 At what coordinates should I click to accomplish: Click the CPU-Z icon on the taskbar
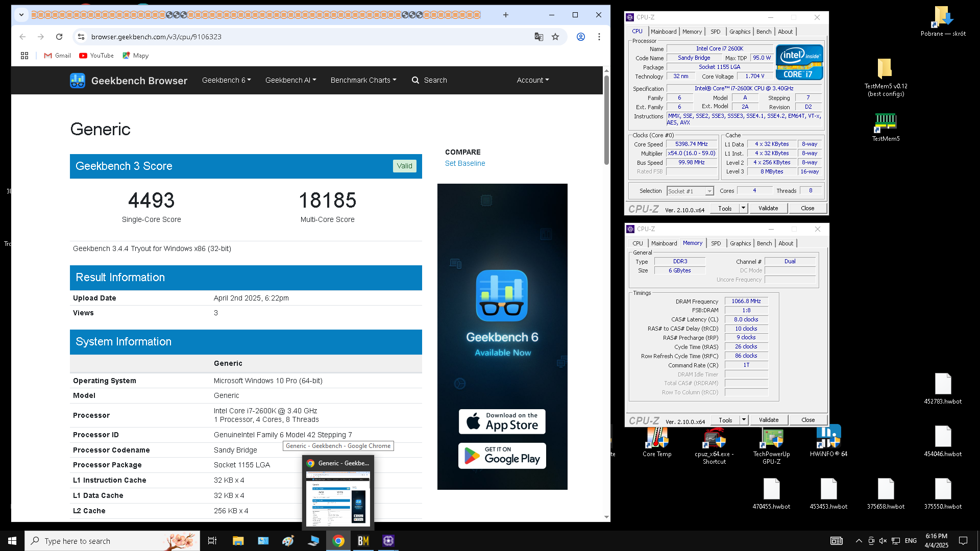pos(388,541)
